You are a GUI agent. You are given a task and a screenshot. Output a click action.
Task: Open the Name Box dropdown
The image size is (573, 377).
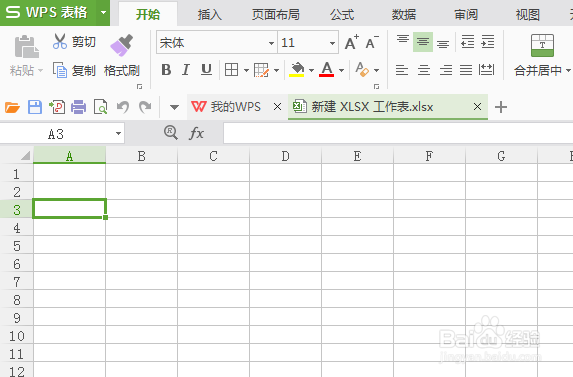pos(118,134)
